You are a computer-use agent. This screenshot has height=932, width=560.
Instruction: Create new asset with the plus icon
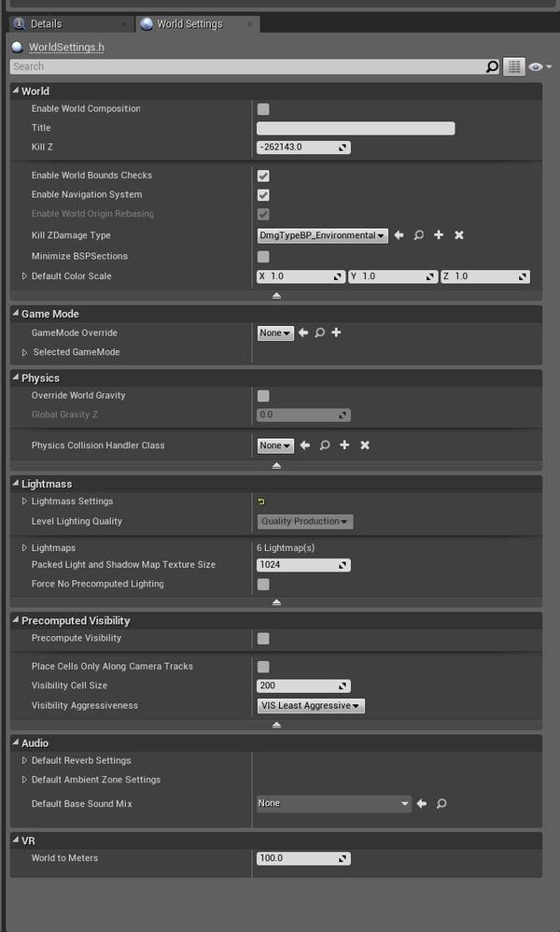click(439, 235)
